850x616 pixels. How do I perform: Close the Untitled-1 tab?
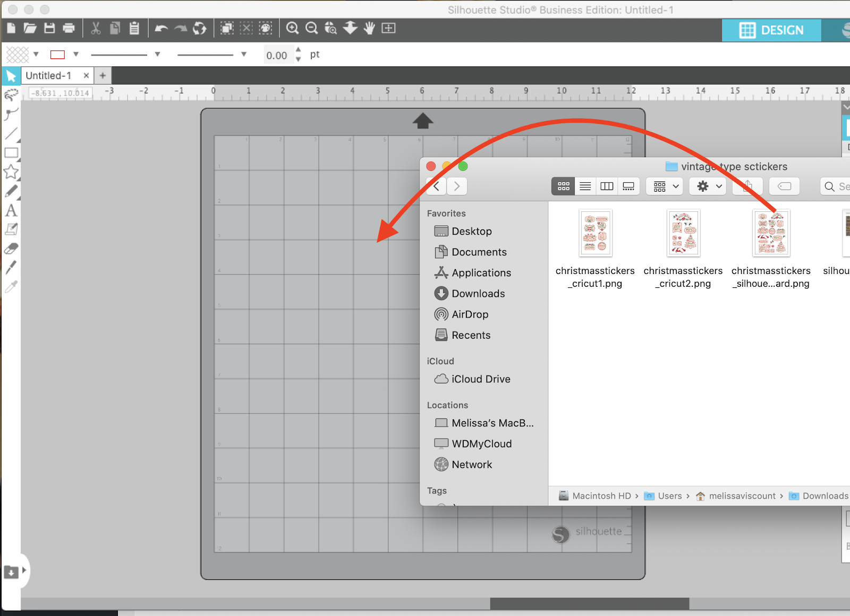[86, 75]
